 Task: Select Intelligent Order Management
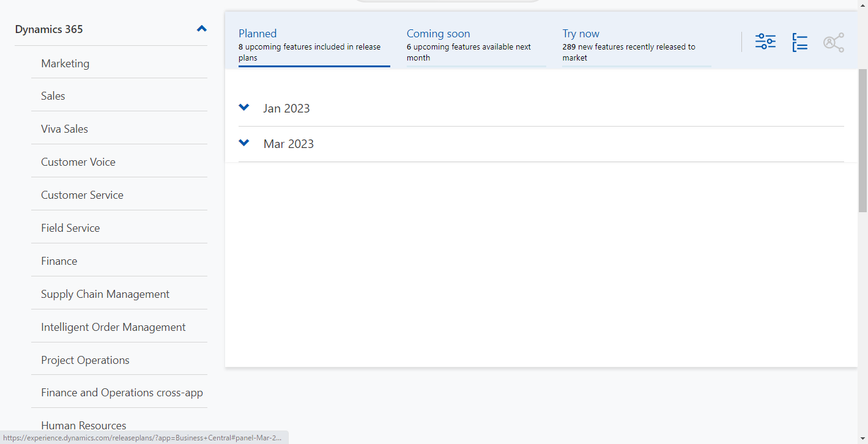coord(113,327)
